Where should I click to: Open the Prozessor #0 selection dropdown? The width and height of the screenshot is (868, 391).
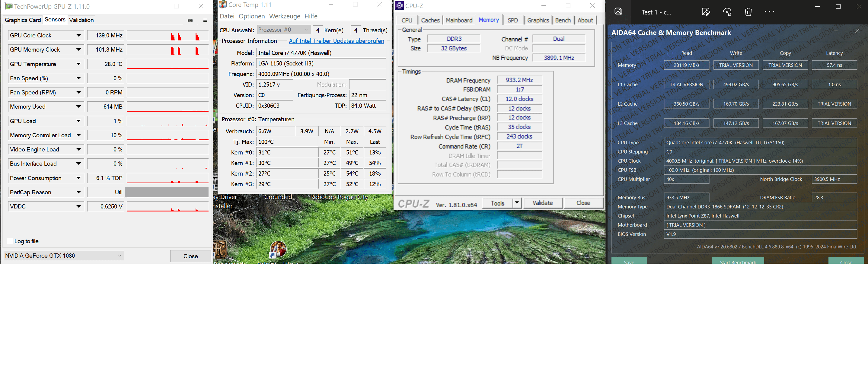tap(283, 30)
